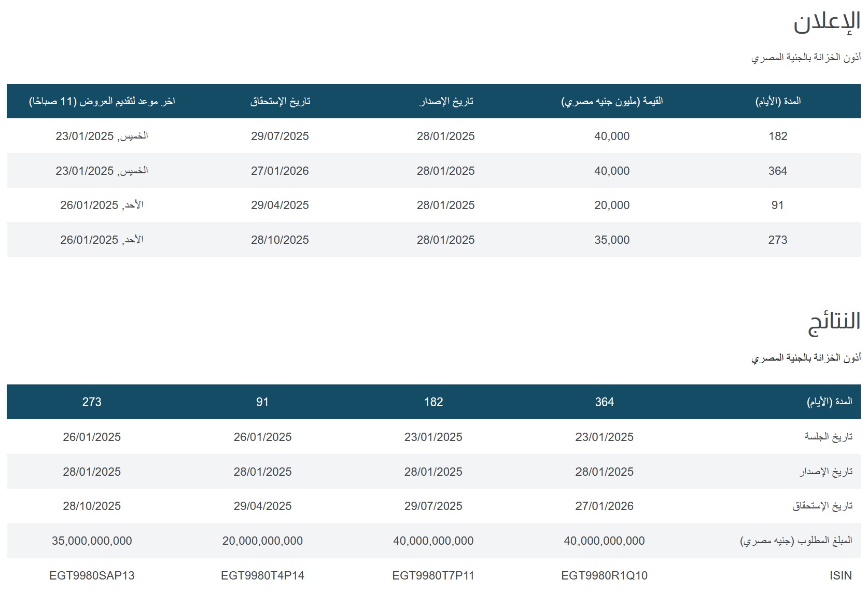Click the ISIN code EGT9980SAP13
This screenshot has height=607, width=868.
(x=92, y=575)
